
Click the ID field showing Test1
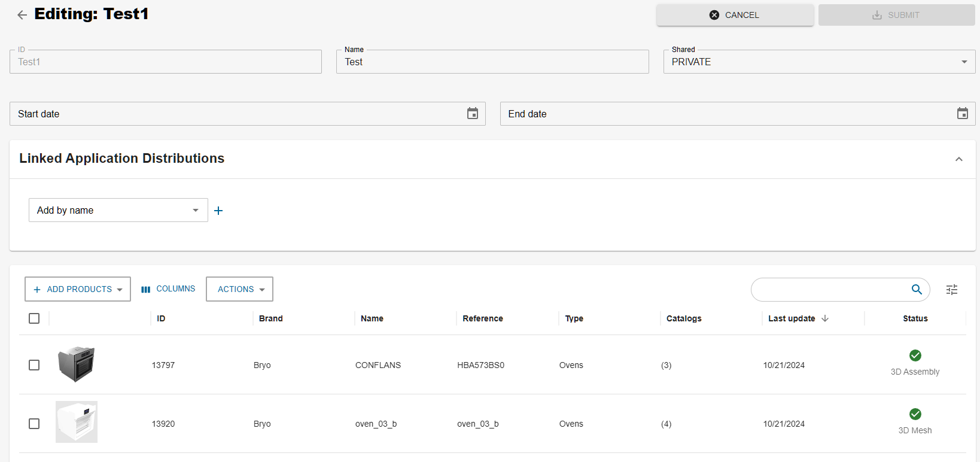pyautogui.click(x=166, y=62)
